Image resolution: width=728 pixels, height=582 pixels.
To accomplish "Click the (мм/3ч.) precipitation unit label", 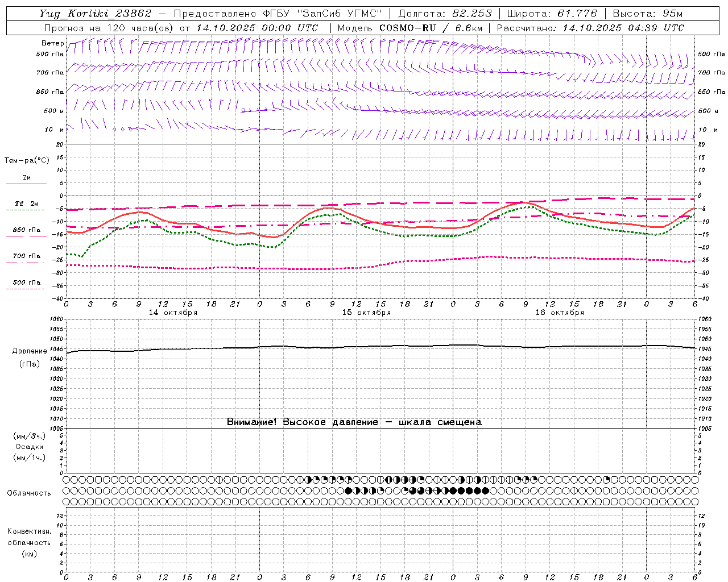I will coord(30,436).
